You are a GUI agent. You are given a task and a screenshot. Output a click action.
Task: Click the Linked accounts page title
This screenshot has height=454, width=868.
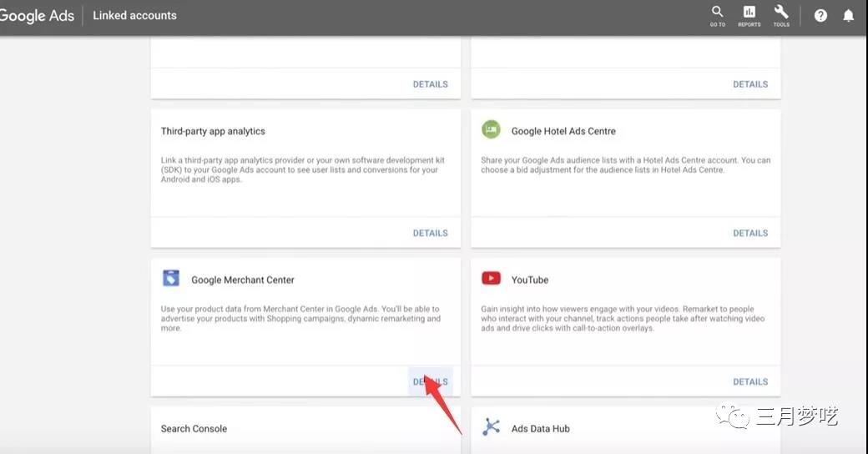pyautogui.click(x=134, y=16)
